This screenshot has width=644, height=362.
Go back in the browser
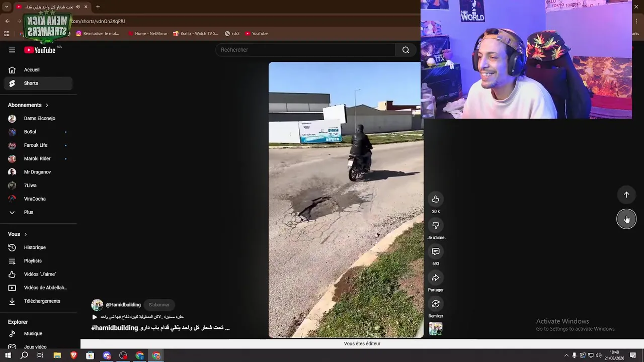coord(7,21)
